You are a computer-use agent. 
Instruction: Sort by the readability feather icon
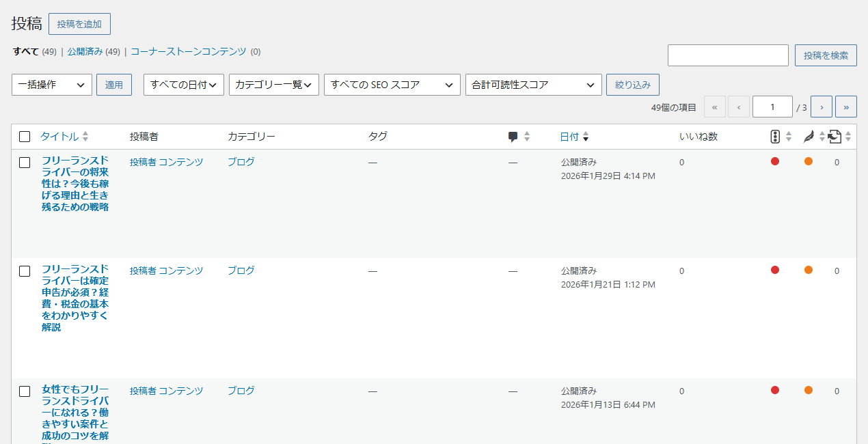tap(809, 137)
